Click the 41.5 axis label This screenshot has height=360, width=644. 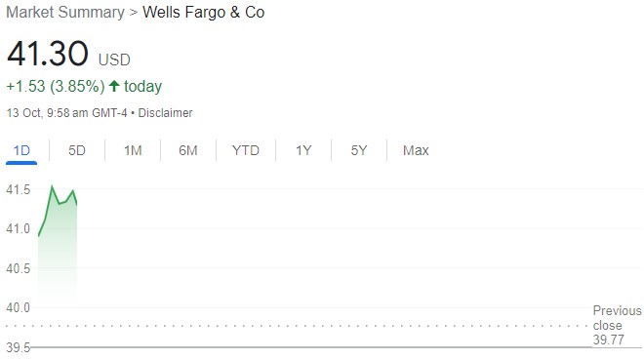tap(19, 189)
